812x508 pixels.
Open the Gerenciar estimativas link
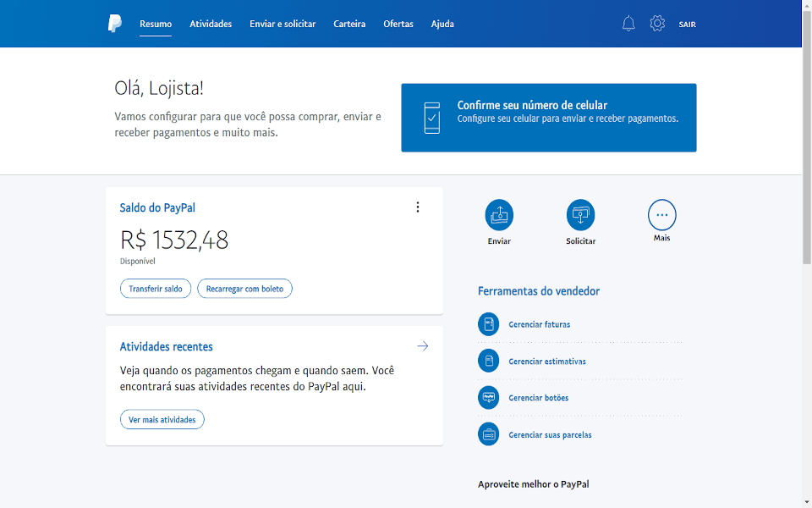point(547,362)
